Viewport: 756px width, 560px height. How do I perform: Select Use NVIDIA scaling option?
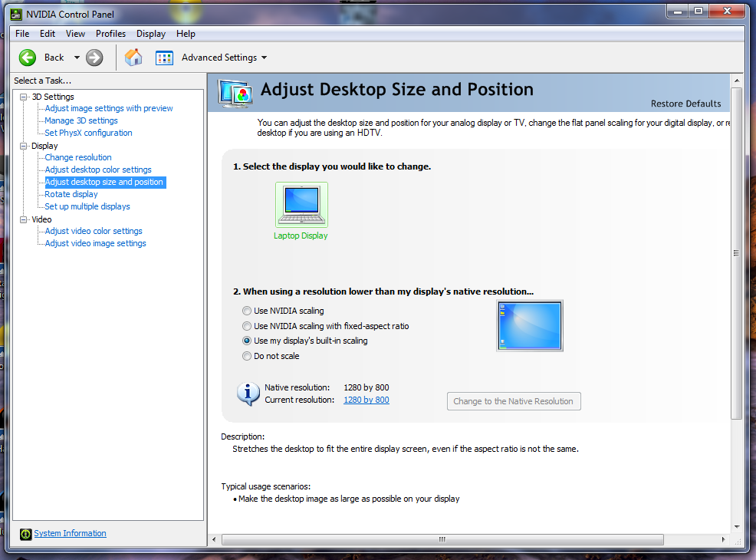247,311
